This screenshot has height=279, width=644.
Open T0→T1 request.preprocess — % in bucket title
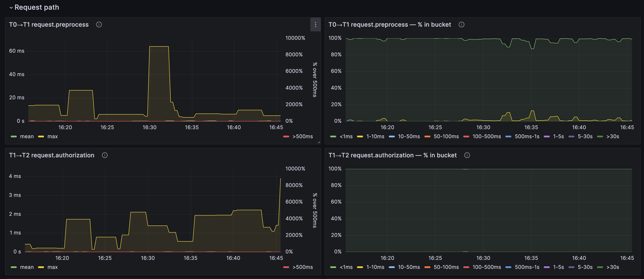pos(390,25)
